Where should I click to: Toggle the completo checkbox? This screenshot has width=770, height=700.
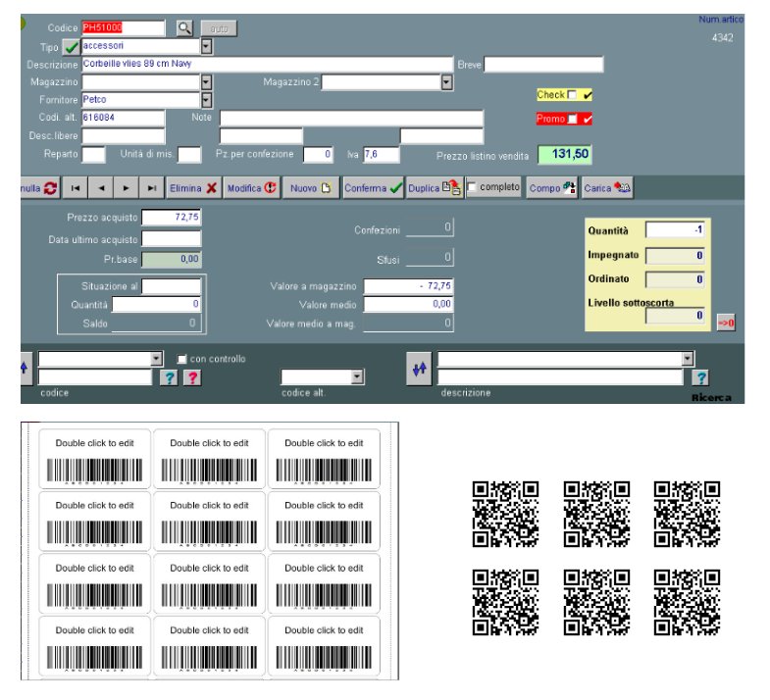(472, 187)
